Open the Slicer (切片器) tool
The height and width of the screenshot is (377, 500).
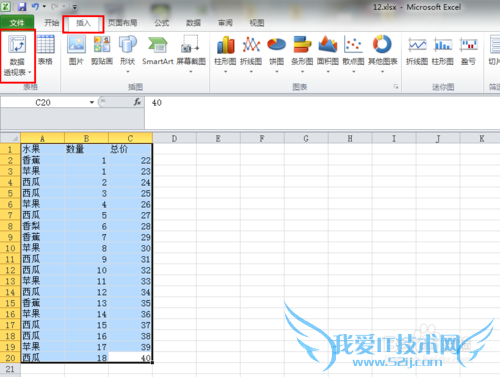(495, 50)
